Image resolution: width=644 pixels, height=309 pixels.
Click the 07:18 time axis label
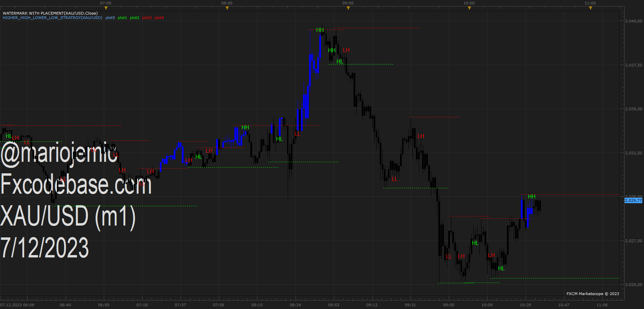pyautogui.click(x=142, y=305)
